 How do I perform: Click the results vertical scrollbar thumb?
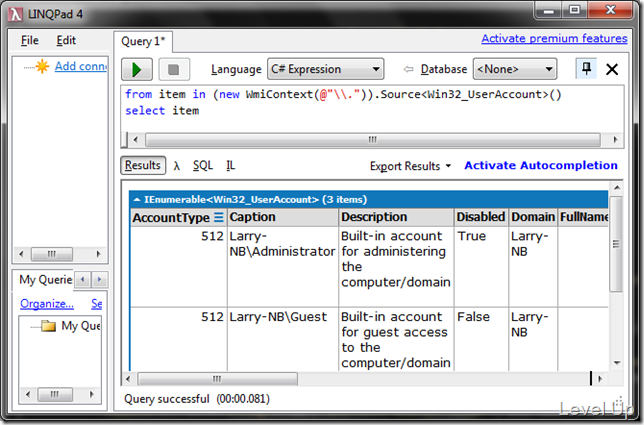click(616, 244)
